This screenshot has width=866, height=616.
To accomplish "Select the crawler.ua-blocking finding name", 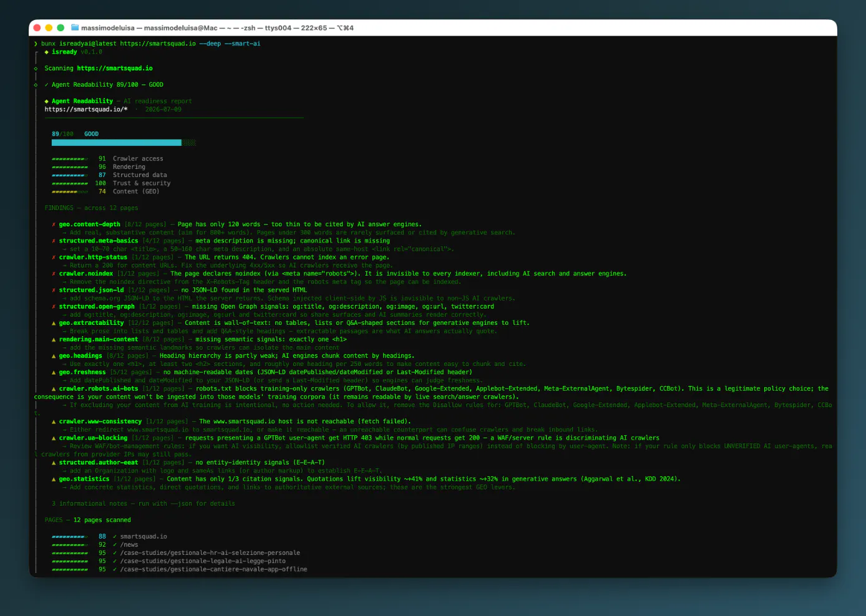I will click(93, 438).
